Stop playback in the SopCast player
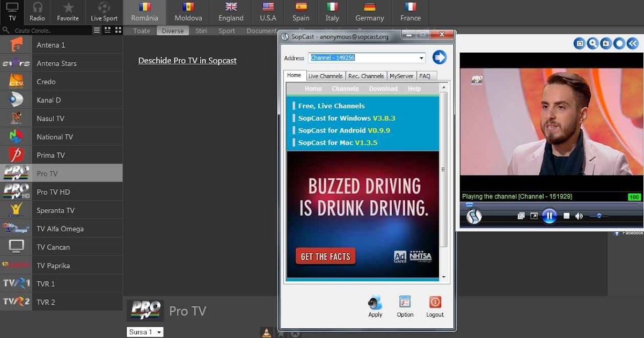This screenshot has height=338, width=644. pos(566,216)
